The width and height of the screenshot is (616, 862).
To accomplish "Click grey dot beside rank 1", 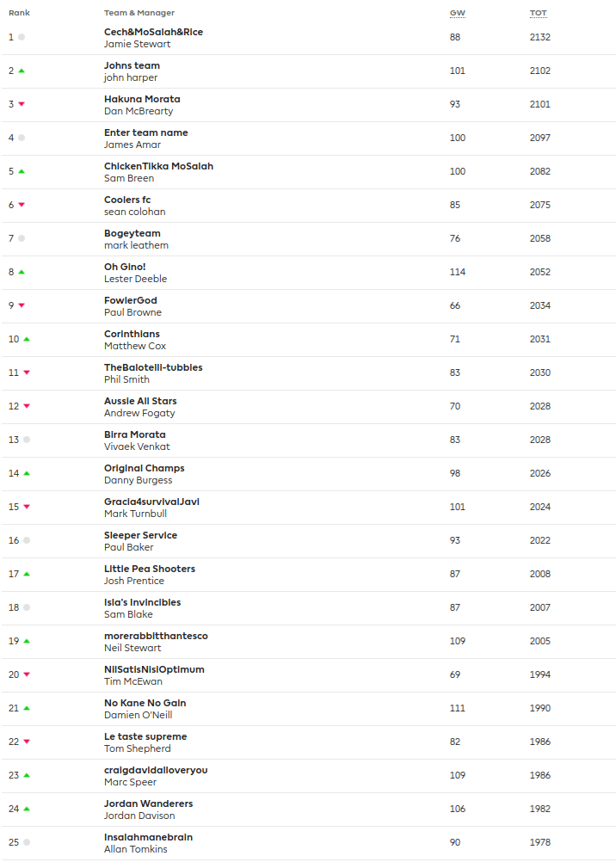I will (22, 37).
